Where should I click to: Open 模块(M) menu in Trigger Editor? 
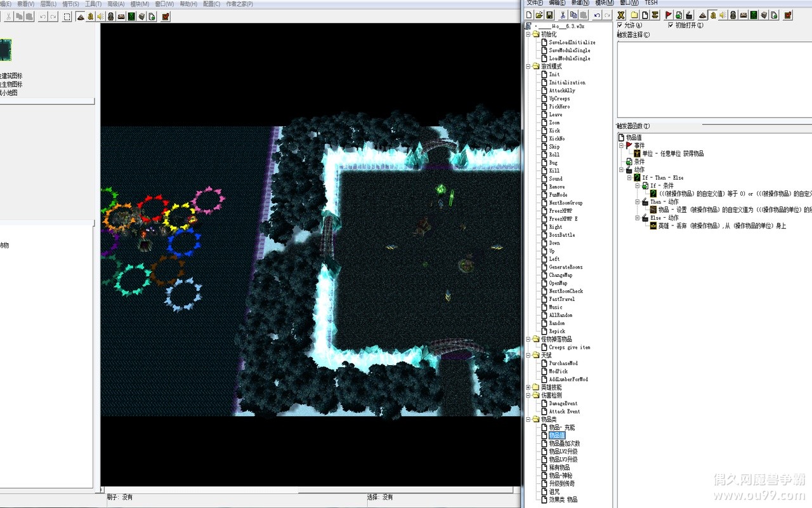(605, 3)
